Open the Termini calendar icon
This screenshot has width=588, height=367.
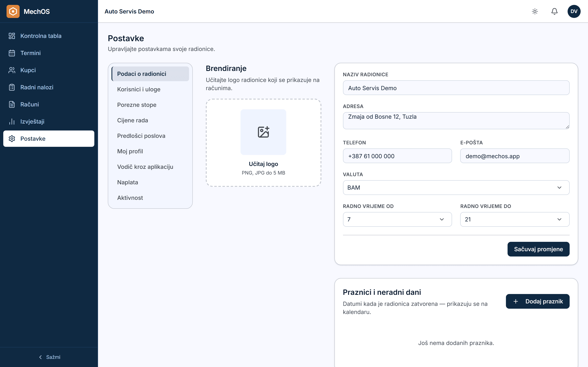12,53
